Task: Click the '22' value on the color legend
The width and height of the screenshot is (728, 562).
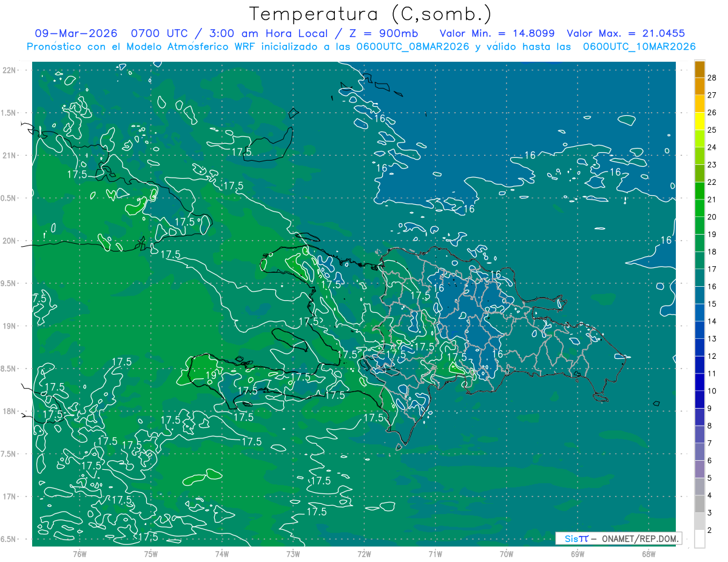Action: point(712,182)
